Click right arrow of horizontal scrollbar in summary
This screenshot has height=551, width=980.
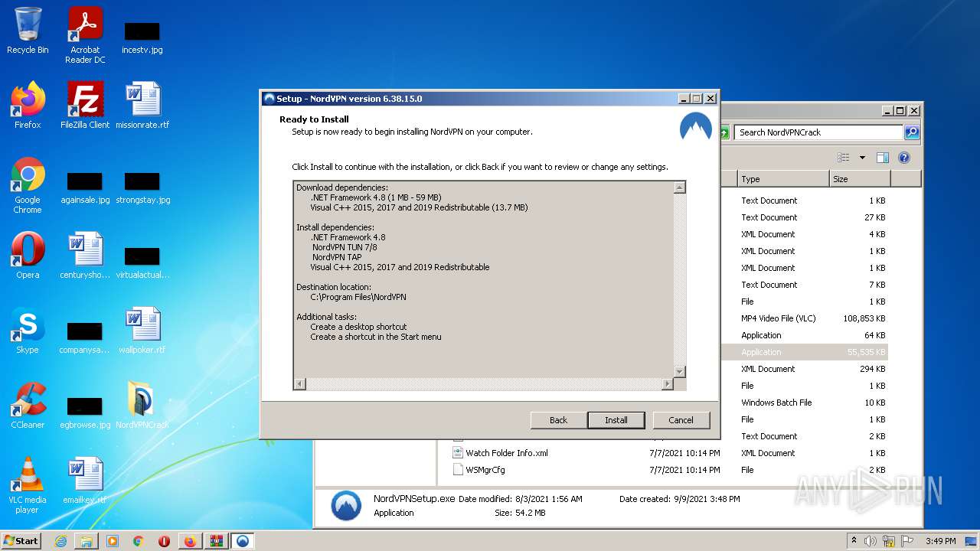coord(668,384)
